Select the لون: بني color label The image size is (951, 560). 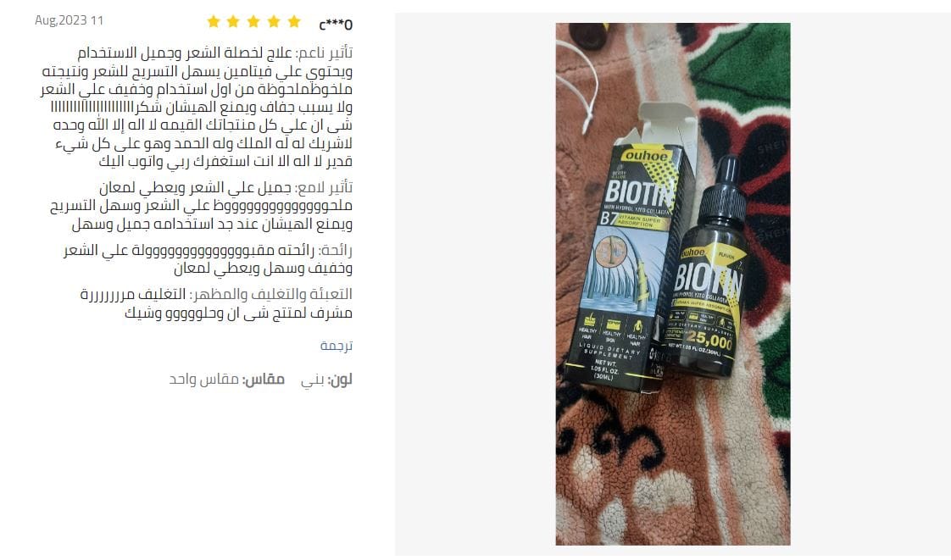point(326,380)
